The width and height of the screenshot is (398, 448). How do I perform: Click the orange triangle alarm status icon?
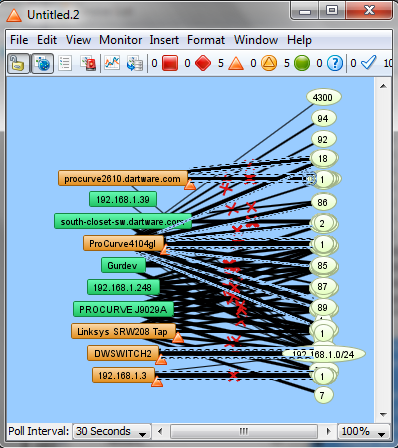236,63
